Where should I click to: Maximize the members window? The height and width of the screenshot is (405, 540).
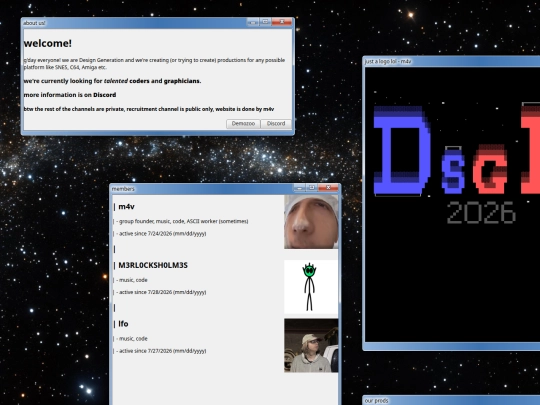[312, 188]
